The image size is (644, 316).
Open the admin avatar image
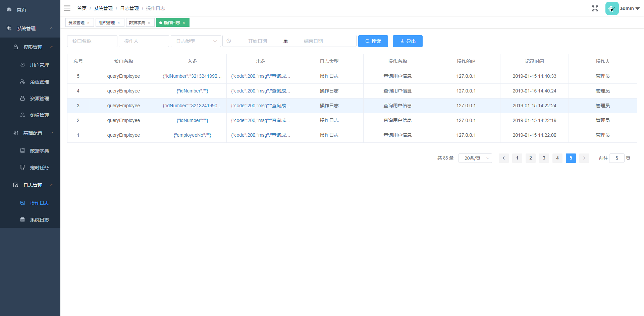[612, 8]
